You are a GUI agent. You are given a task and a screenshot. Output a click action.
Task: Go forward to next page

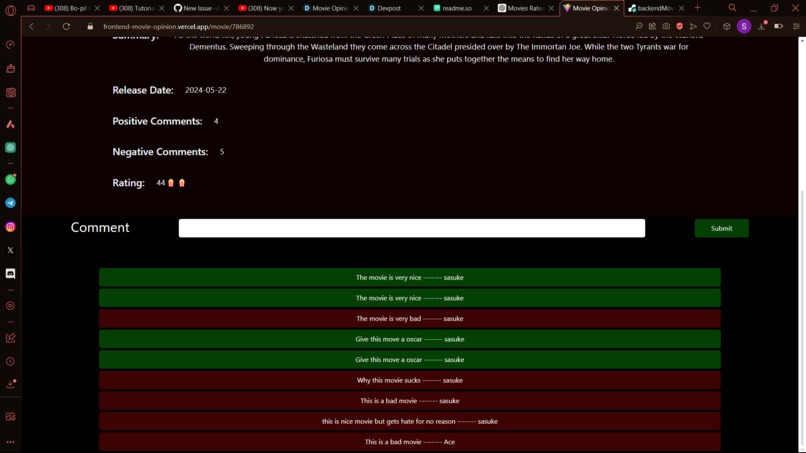coord(48,26)
